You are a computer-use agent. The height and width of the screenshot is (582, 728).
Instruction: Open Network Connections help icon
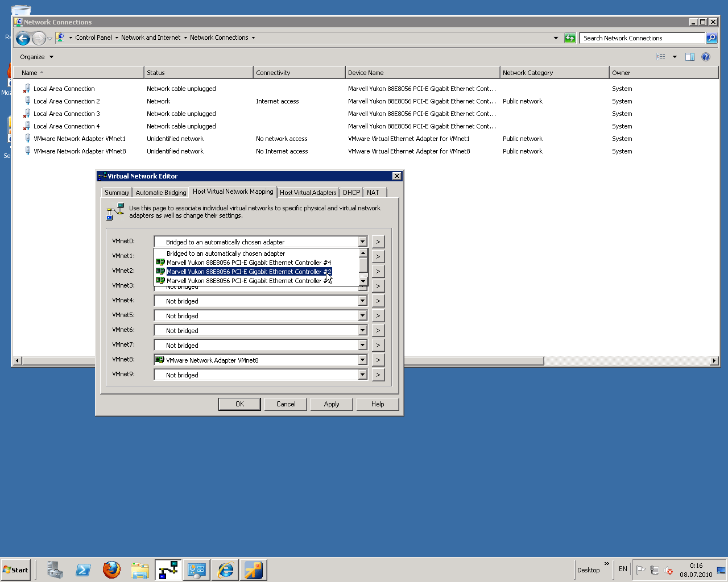point(706,57)
